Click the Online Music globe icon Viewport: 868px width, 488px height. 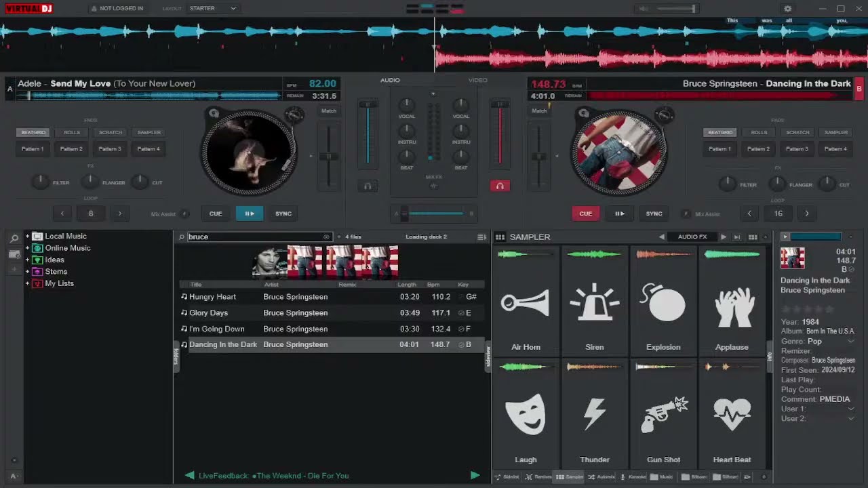point(38,248)
